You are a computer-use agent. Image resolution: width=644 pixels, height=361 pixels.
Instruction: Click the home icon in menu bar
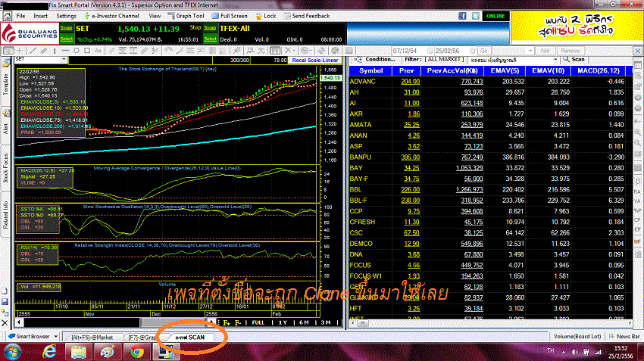tap(8, 16)
